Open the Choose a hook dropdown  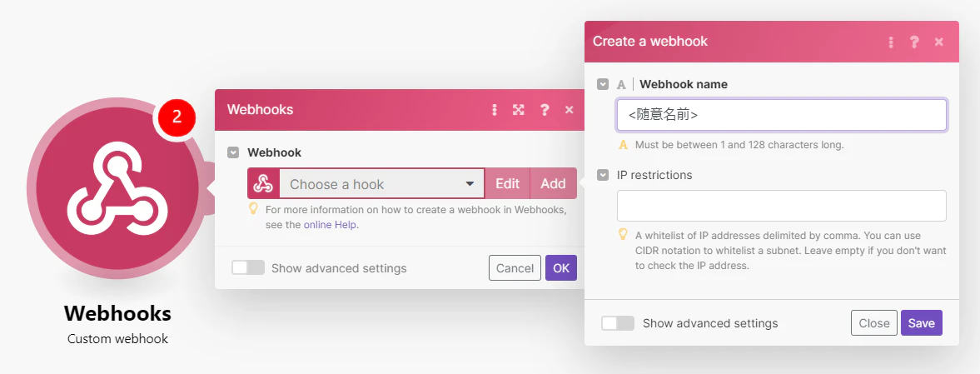tap(382, 184)
